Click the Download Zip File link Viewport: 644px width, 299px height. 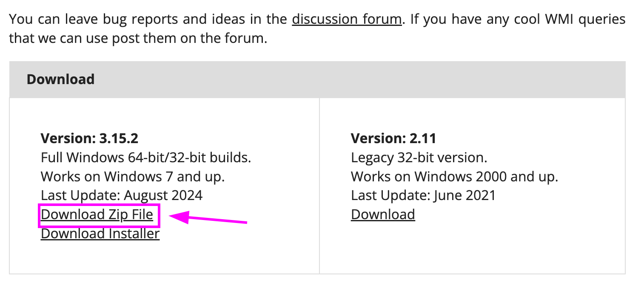tap(97, 214)
